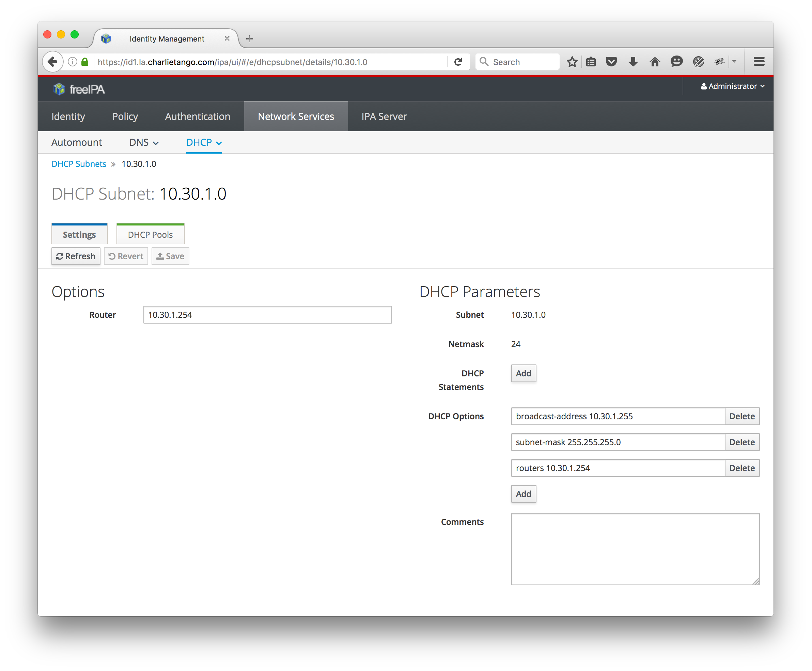Click the Refresh button
Viewport: 812px width, 671px height.
pyautogui.click(x=76, y=256)
